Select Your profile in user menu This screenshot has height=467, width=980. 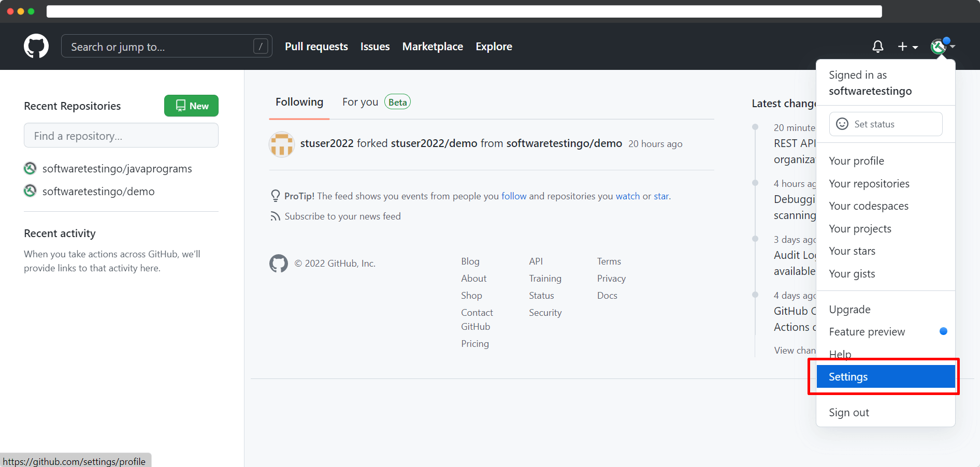(885, 161)
